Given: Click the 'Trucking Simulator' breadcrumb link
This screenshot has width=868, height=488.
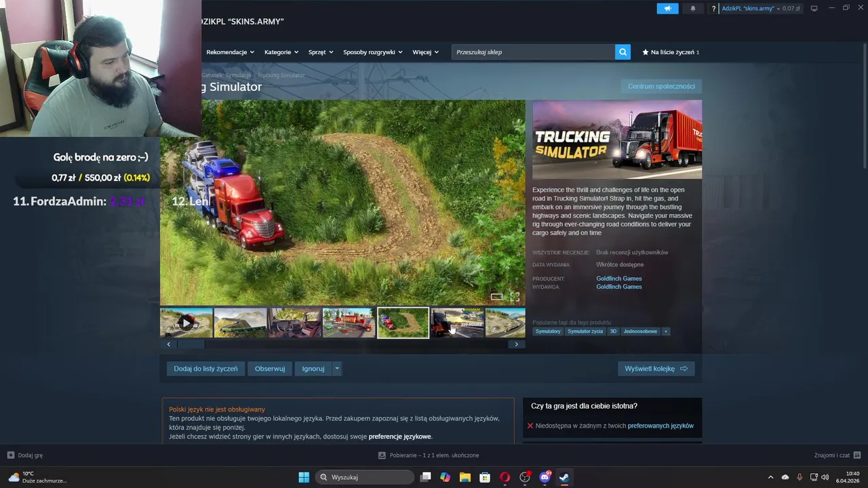Looking at the screenshot, I should [281, 75].
